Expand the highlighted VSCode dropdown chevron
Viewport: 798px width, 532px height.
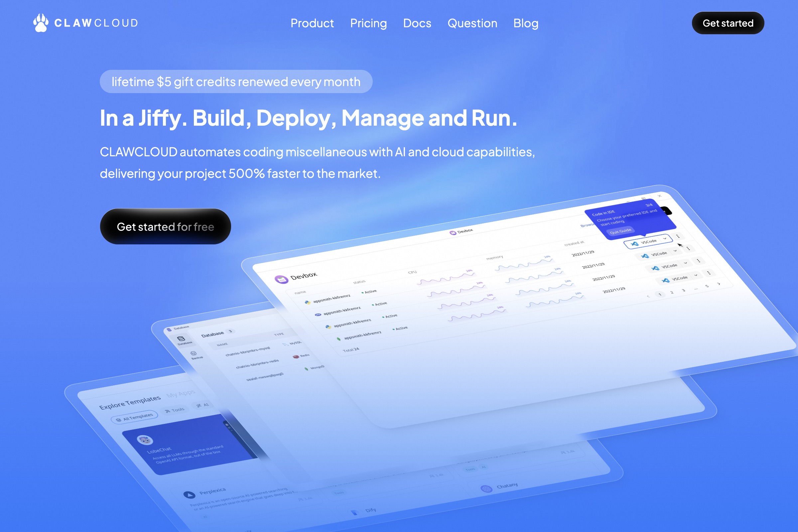pos(665,238)
